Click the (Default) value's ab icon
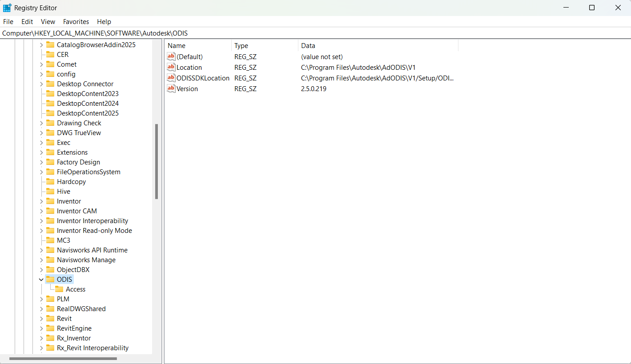The width and height of the screenshot is (631, 364). [x=171, y=56]
